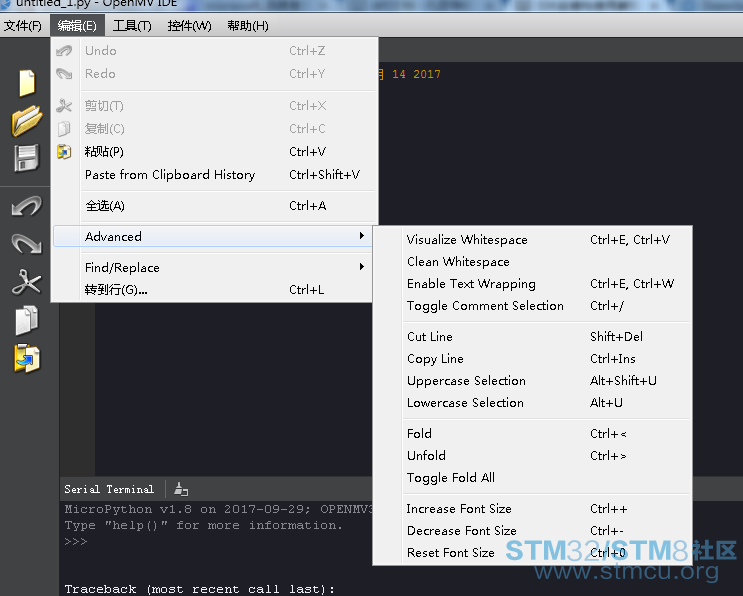Select Toggle Fold All entry

tap(450, 478)
